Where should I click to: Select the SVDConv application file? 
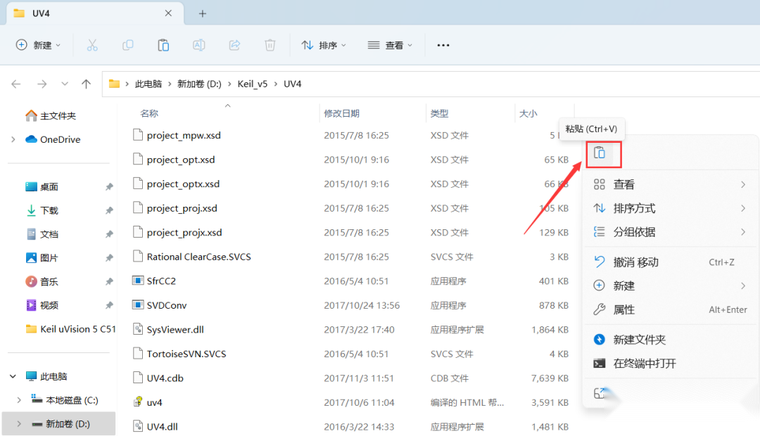click(x=166, y=305)
